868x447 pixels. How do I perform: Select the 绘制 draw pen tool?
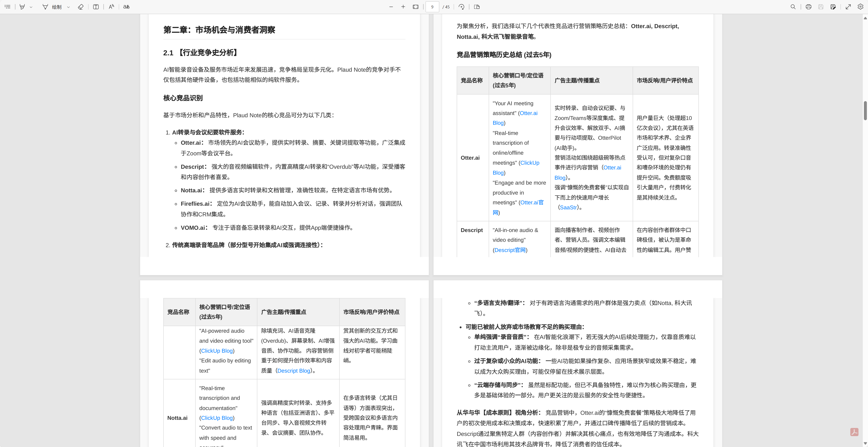(x=45, y=7)
